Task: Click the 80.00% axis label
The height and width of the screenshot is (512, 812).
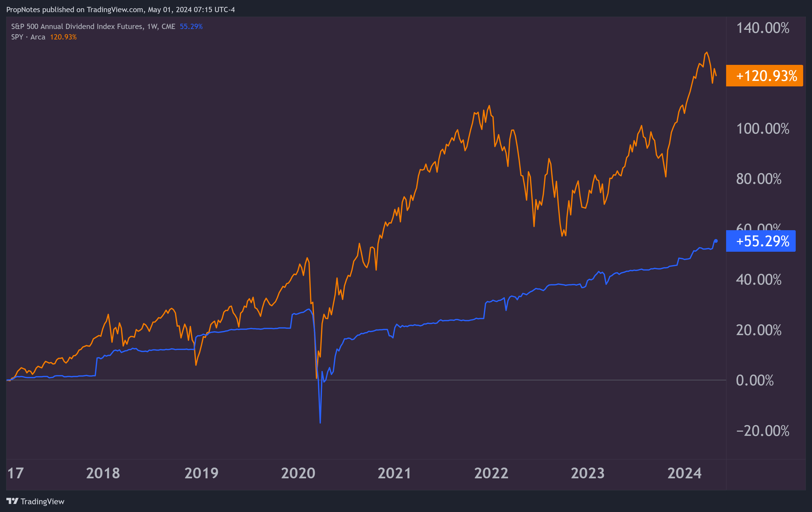Action: tap(759, 179)
